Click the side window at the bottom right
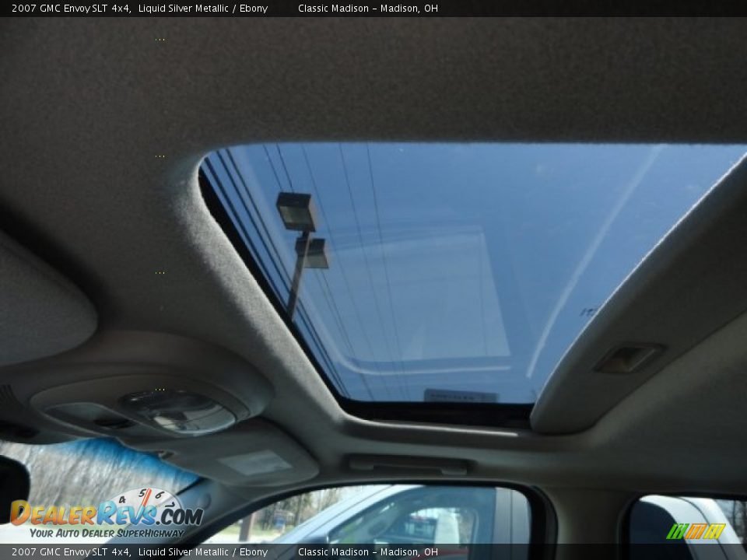Image resolution: width=747 pixels, height=560 pixels. coord(685,521)
